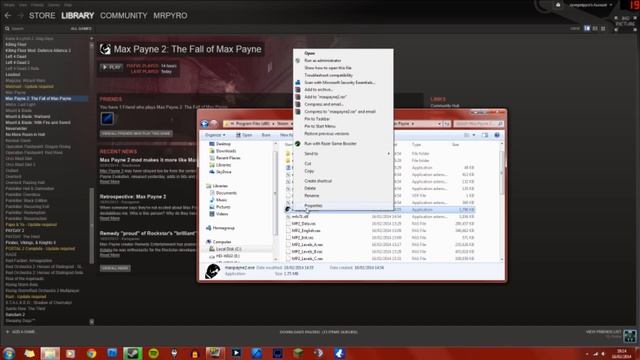Click the View All News button

pyautogui.click(x=115, y=268)
